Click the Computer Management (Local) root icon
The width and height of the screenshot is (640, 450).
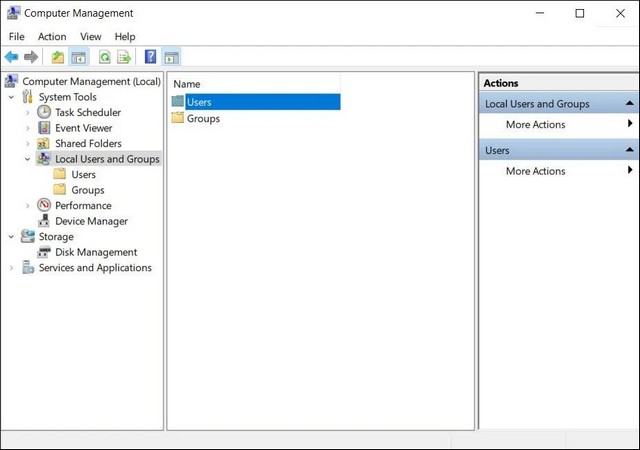tap(11, 81)
